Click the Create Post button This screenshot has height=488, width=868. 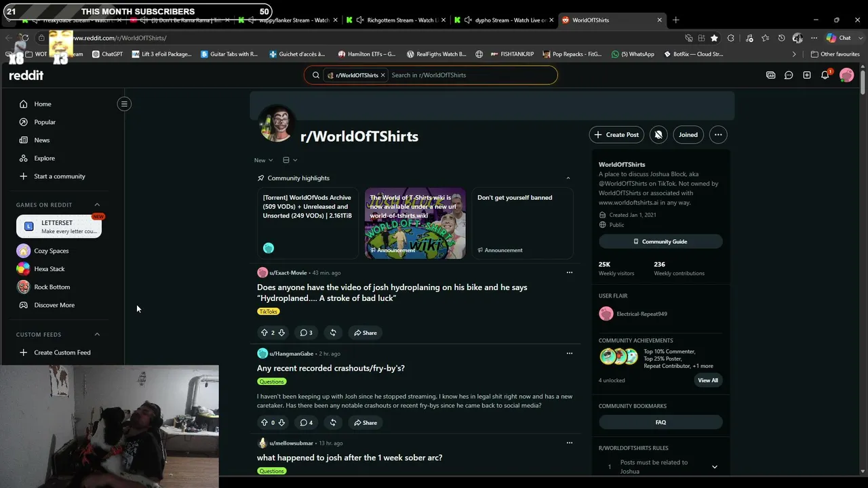[616, 135]
